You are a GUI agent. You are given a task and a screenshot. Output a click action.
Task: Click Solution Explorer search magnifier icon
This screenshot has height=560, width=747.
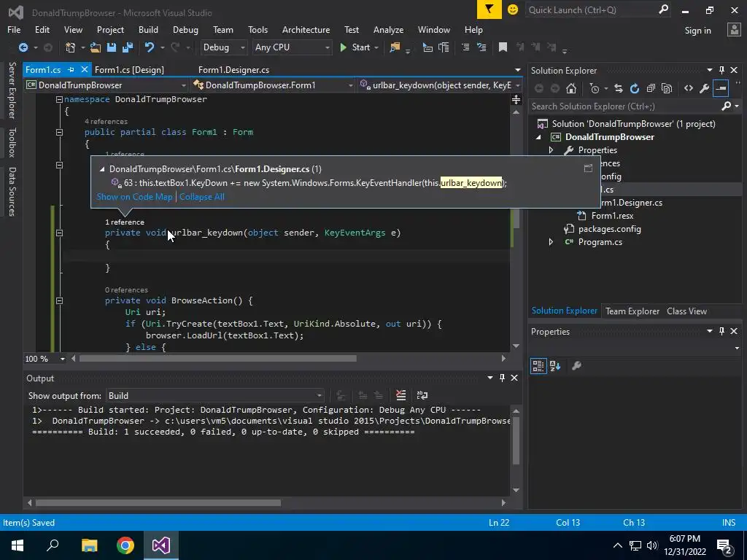(x=726, y=106)
